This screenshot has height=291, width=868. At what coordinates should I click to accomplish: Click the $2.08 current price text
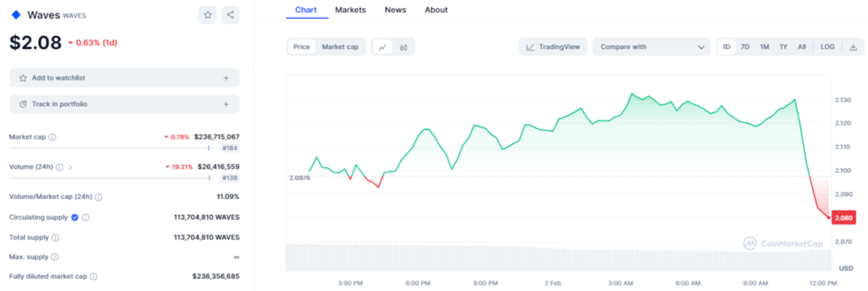coord(35,43)
